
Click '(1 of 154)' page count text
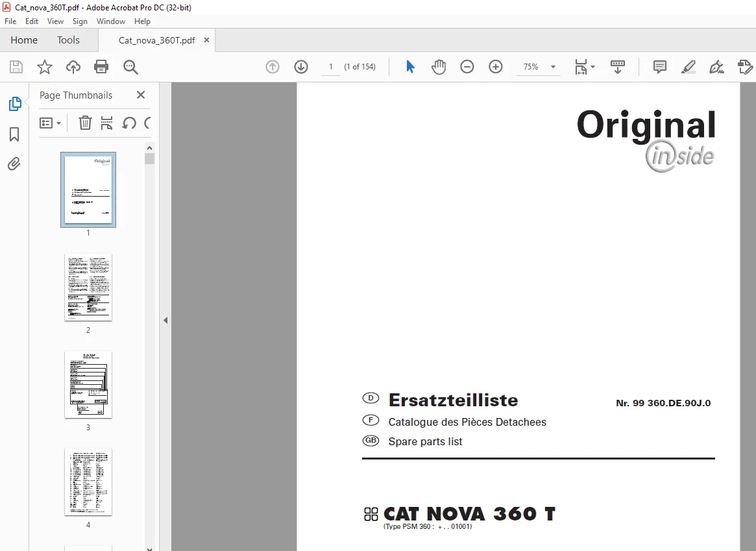coord(360,67)
